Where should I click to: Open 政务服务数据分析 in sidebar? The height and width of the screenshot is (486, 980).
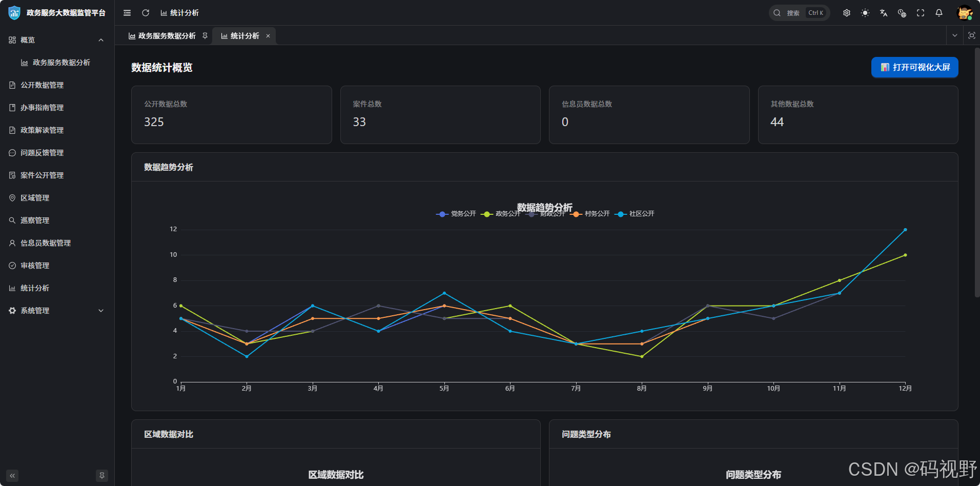(57, 63)
